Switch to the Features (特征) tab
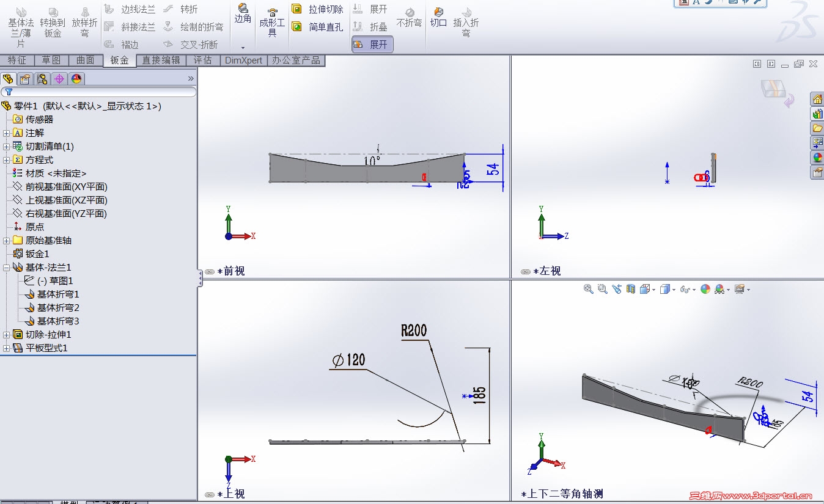The image size is (824, 504). [17, 60]
